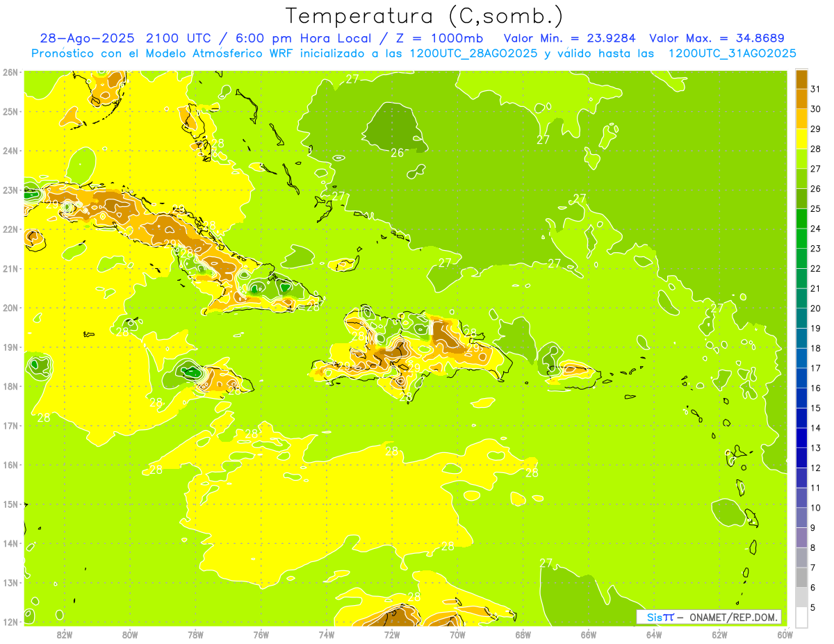The image size is (834, 644).
Task: Click the dark orange swatch between 30 and 31
Action: coord(801,99)
